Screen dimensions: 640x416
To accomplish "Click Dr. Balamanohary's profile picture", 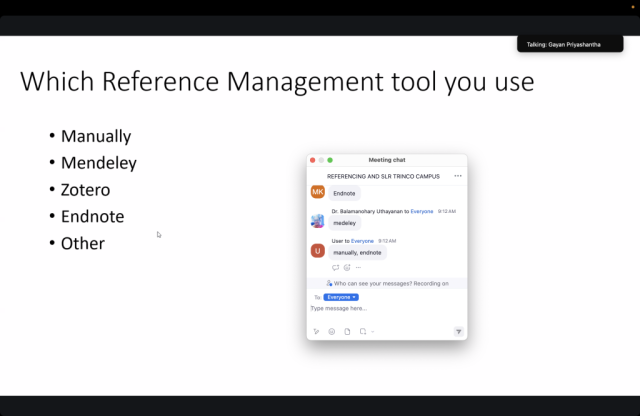I will [318, 221].
